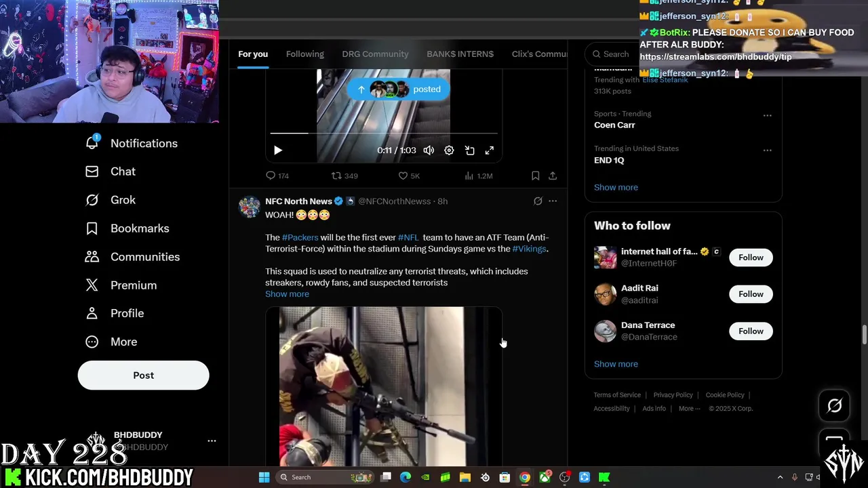The width and height of the screenshot is (868, 488).
Task: Reply to the video post with 174 comments
Action: tap(277, 176)
